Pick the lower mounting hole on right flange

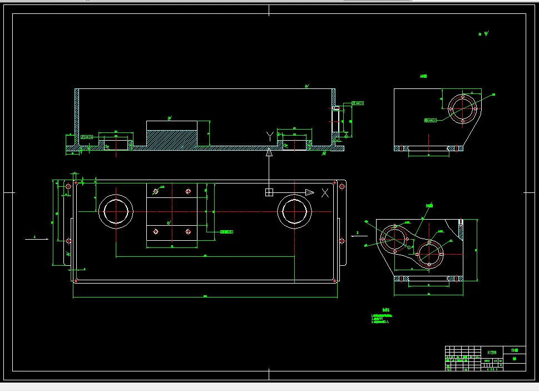pyautogui.click(x=342, y=241)
